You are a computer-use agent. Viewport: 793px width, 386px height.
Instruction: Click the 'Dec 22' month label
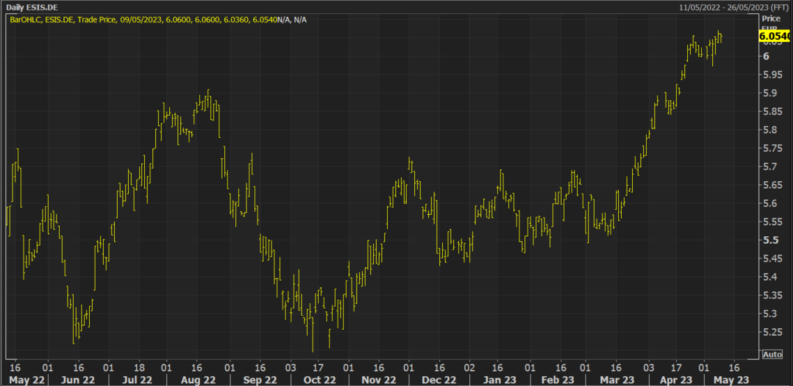click(x=439, y=379)
